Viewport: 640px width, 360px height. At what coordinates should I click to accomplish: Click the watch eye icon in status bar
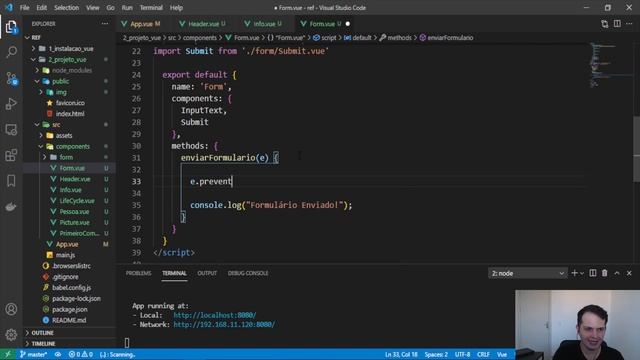pos(58,354)
